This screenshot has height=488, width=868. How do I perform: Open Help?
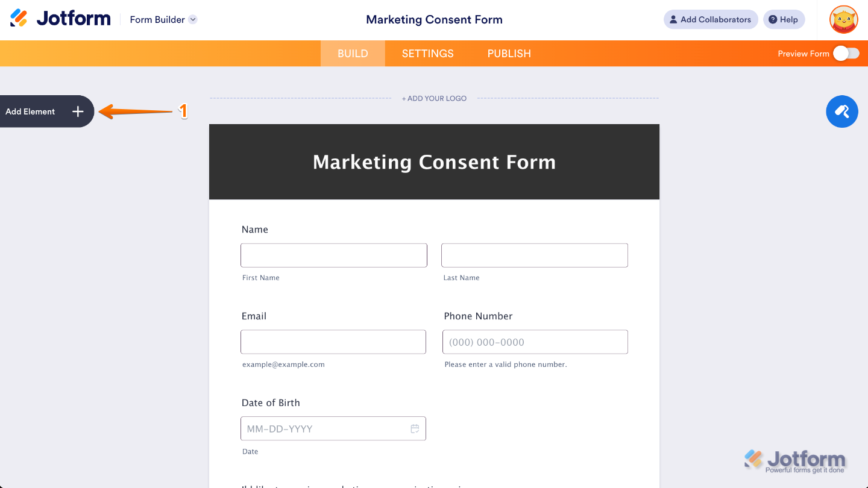(784, 19)
